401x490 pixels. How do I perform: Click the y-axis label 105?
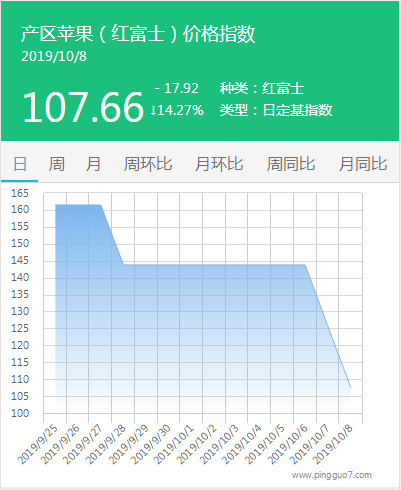[x=20, y=396]
